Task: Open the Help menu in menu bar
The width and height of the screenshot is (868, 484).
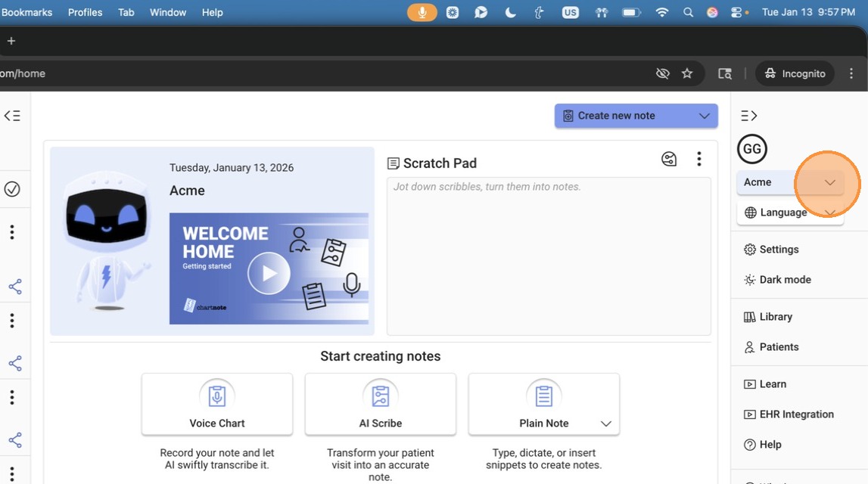Action: (x=212, y=12)
